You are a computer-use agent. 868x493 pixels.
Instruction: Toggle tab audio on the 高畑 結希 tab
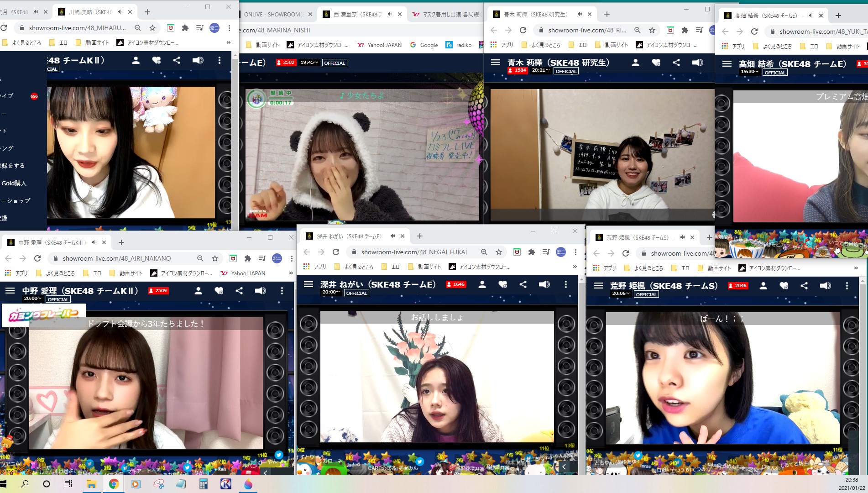click(811, 16)
